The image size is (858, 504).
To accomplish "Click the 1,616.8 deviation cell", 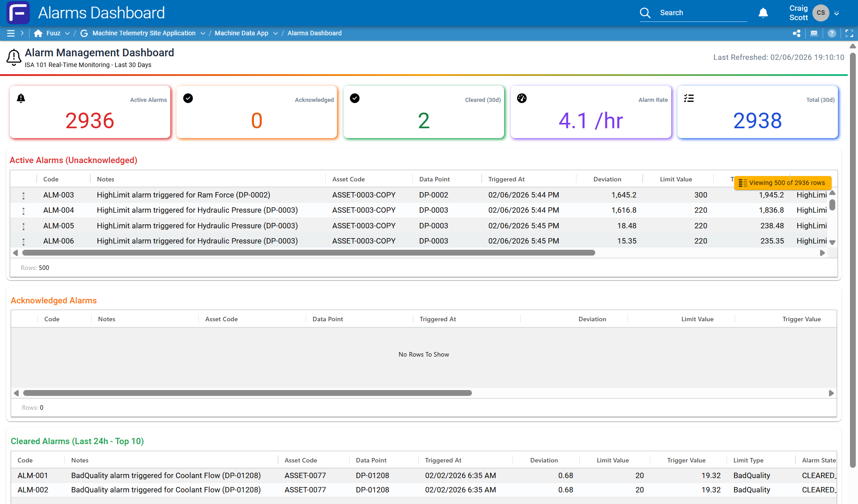I will (x=624, y=210).
